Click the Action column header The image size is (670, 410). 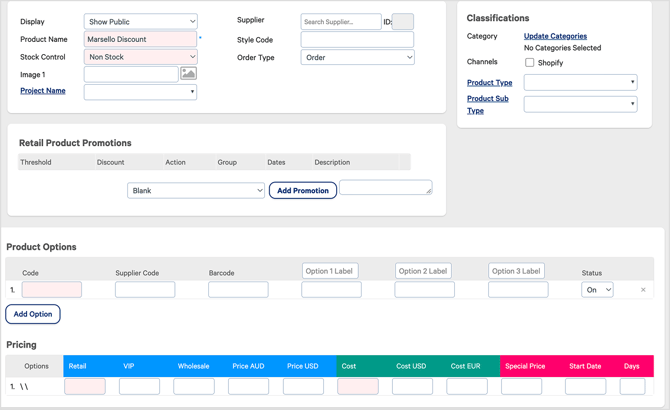click(175, 162)
